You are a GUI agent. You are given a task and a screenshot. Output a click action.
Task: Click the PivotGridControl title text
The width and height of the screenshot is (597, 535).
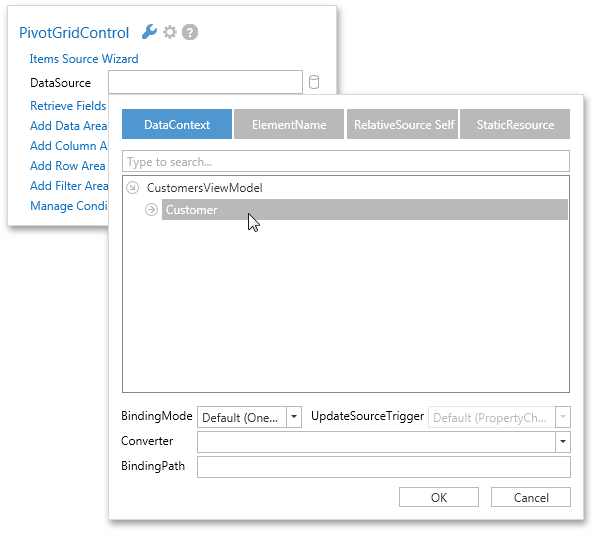pyautogui.click(x=74, y=33)
